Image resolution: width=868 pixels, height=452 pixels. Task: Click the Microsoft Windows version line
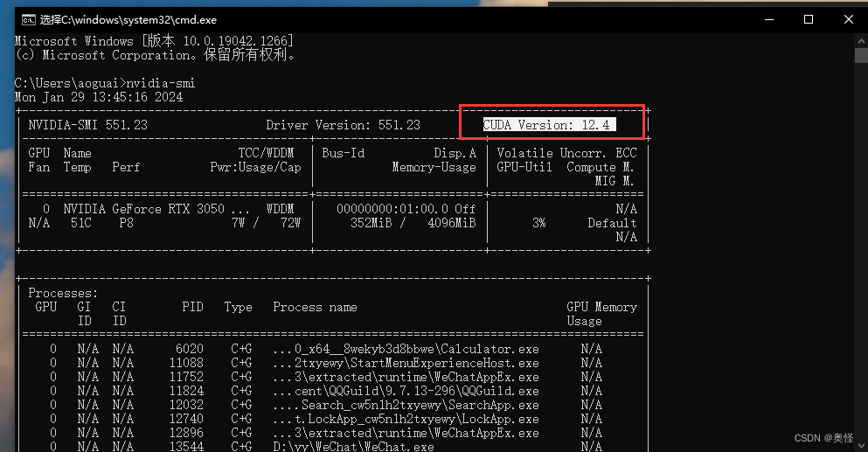click(x=154, y=41)
